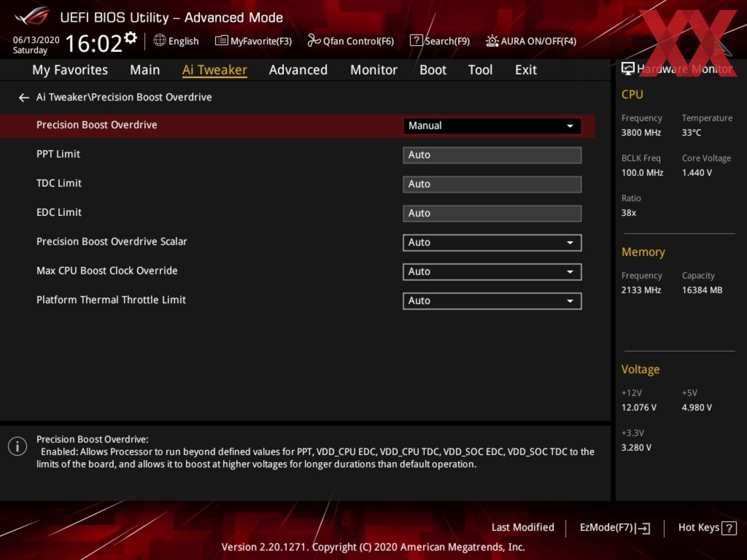Image resolution: width=747 pixels, height=560 pixels.
Task: Click the Version 2.20.1271 copyright text
Action: click(x=373, y=547)
